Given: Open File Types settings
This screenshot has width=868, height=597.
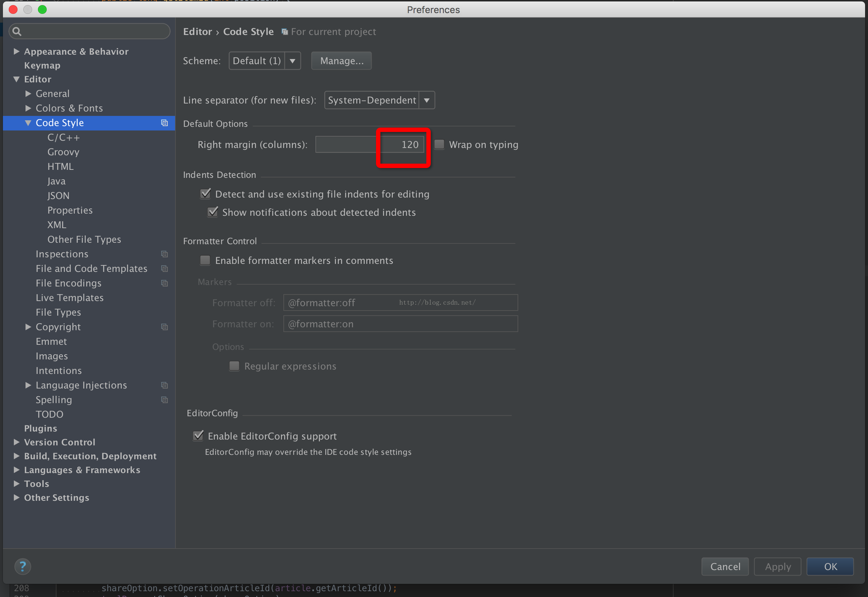Looking at the screenshot, I should (x=58, y=312).
